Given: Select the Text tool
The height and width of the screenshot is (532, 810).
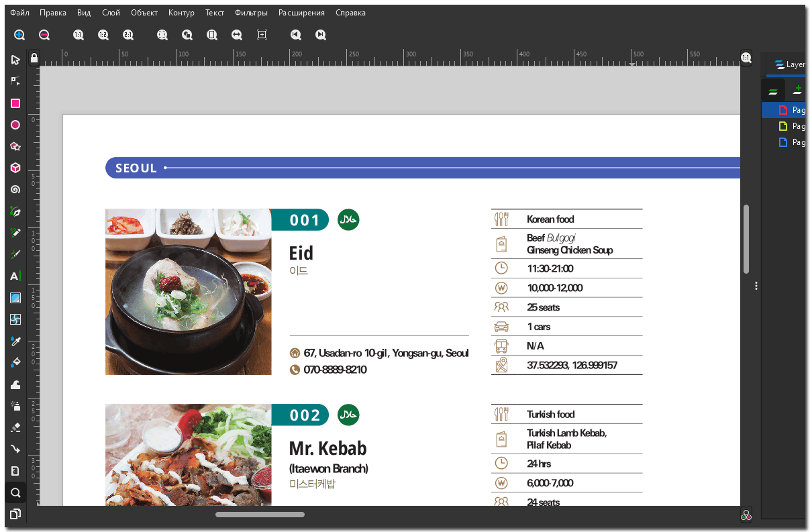Looking at the screenshot, I should [x=15, y=276].
